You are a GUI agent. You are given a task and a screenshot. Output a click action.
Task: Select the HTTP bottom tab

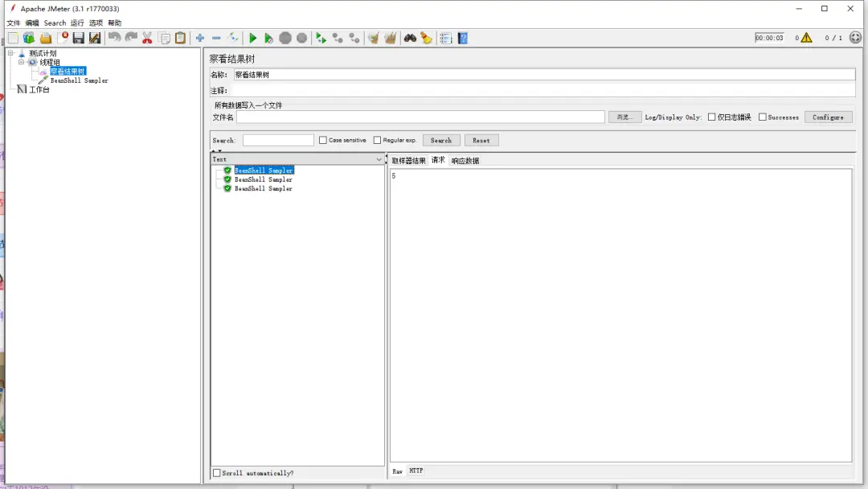pyautogui.click(x=416, y=471)
